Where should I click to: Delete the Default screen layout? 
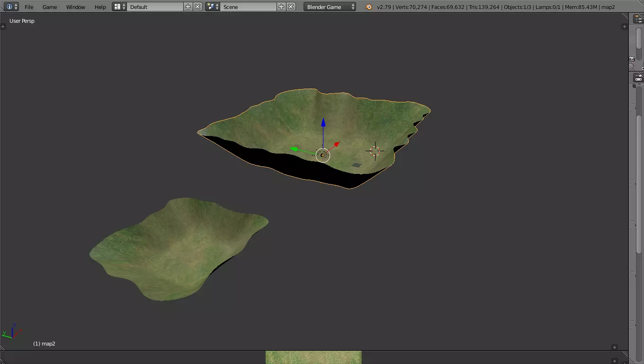(x=197, y=7)
